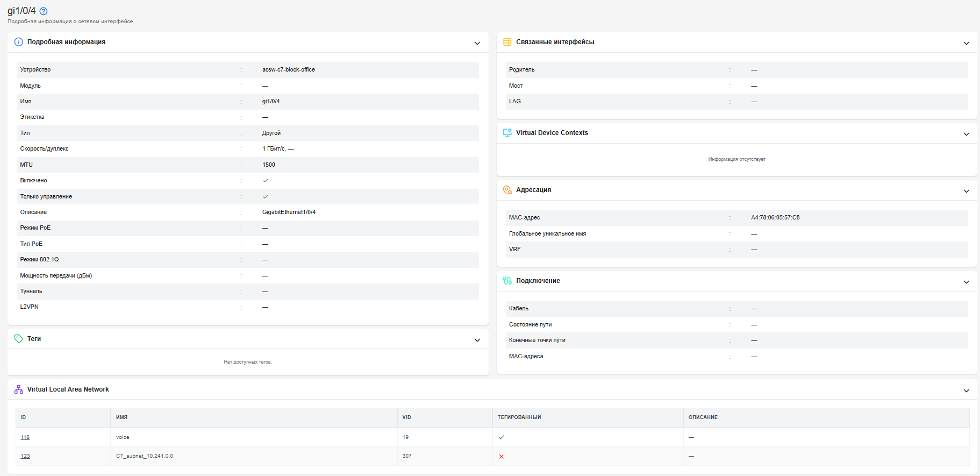The height and width of the screenshot is (476, 980).
Task: Collapse the Адресация section chevron
Action: 967,191
